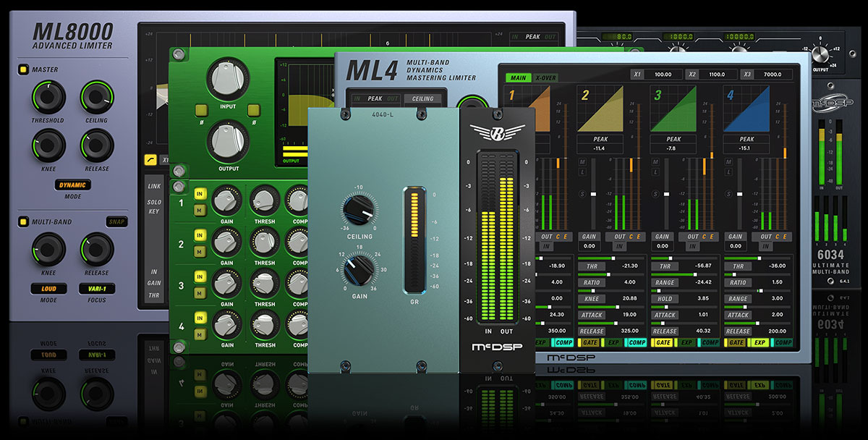Click the ML8000 multi-band Release knob
Image resolution: width=868 pixels, height=440 pixels.
coord(96,250)
